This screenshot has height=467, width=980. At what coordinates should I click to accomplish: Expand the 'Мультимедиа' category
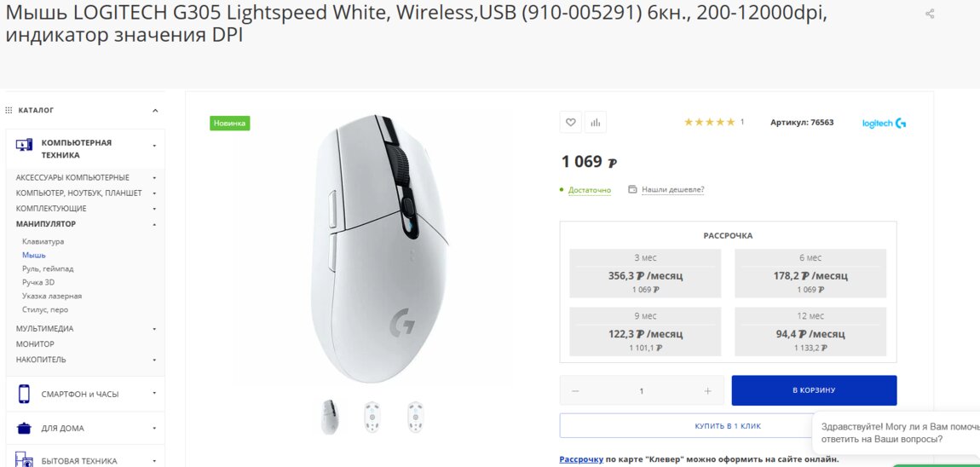(154, 329)
